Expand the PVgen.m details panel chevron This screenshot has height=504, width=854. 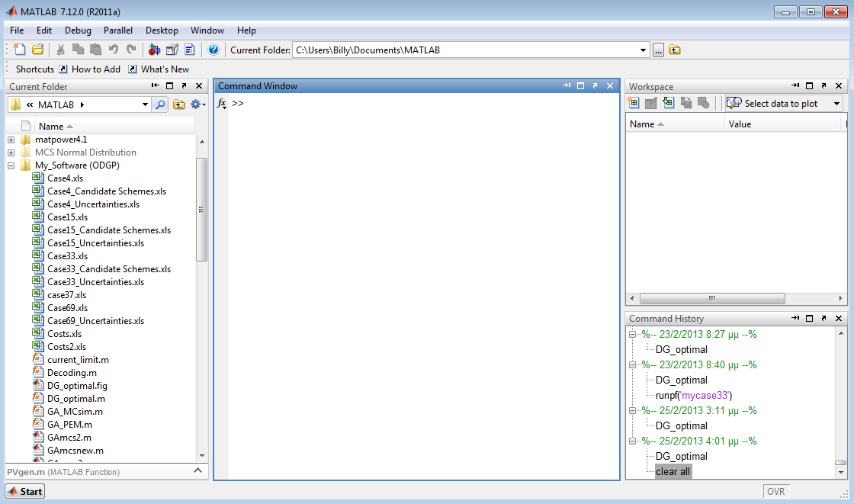tap(197, 470)
